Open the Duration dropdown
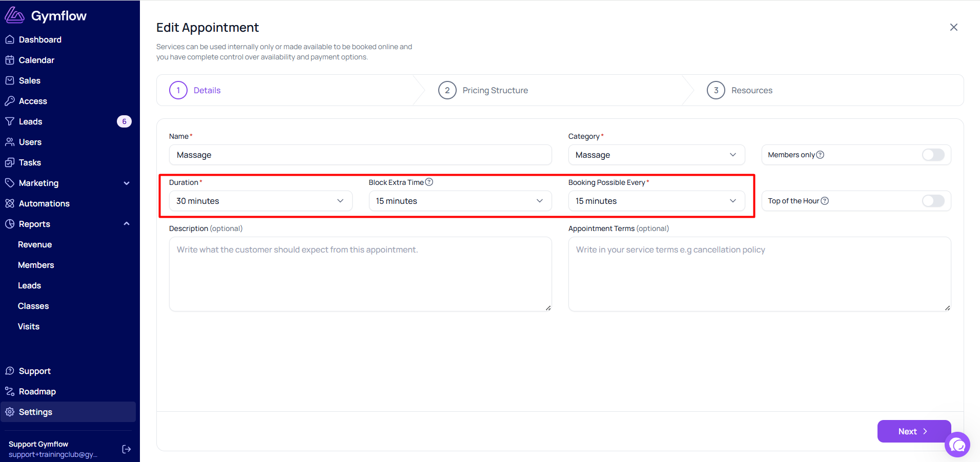Image resolution: width=980 pixels, height=462 pixels. [x=260, y=201]
